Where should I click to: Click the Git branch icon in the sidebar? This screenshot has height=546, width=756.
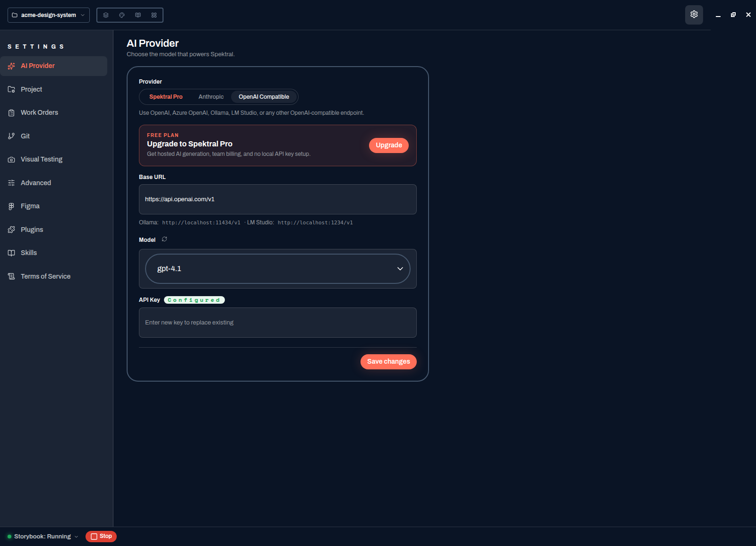point(11,136)
